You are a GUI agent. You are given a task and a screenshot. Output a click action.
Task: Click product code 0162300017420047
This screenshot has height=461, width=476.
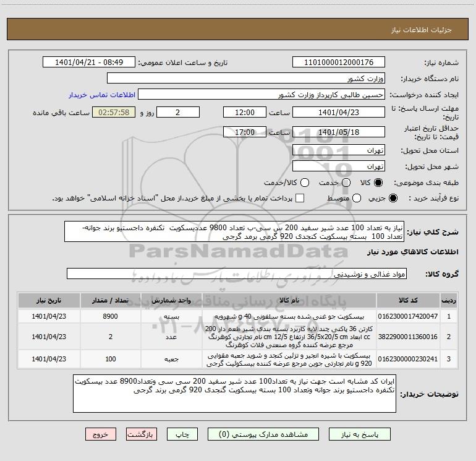click(408, 316)
